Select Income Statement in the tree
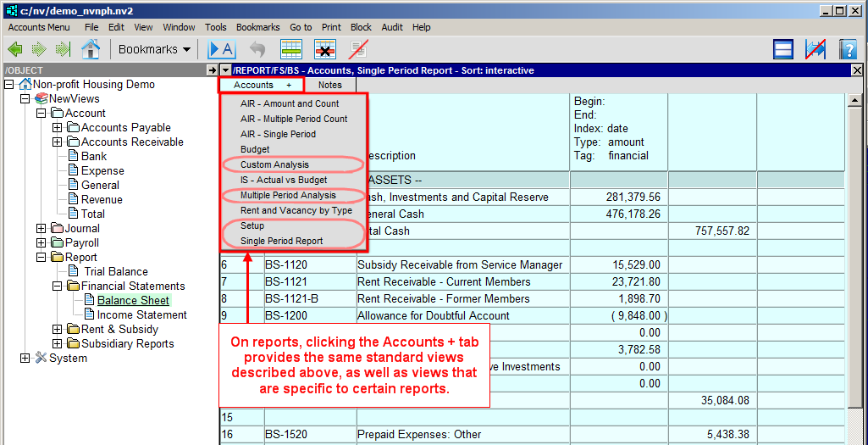Image resolution: width=868 pixels, height=445 pixels. click(141, 315)
